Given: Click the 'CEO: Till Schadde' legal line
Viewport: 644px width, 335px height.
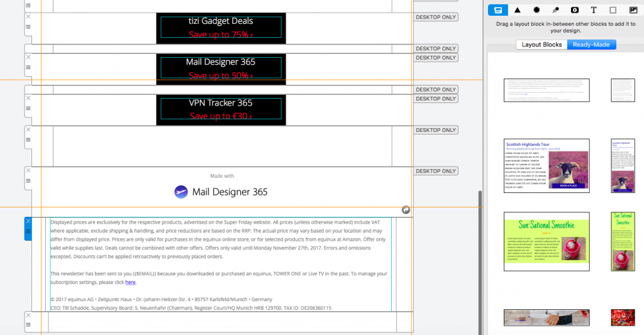Looking at the screenshot, I should pyautogui.click(x=191, y=308).
